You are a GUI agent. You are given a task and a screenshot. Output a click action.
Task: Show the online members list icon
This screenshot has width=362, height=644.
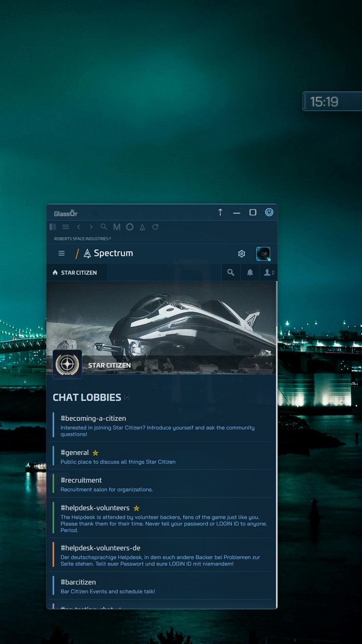click(269, 273)
